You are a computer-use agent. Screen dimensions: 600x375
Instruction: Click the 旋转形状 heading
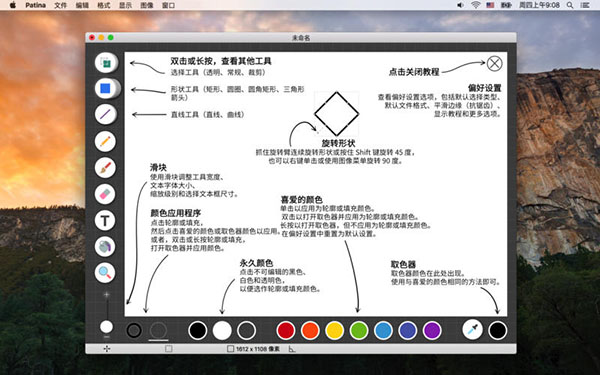(338, 143)
